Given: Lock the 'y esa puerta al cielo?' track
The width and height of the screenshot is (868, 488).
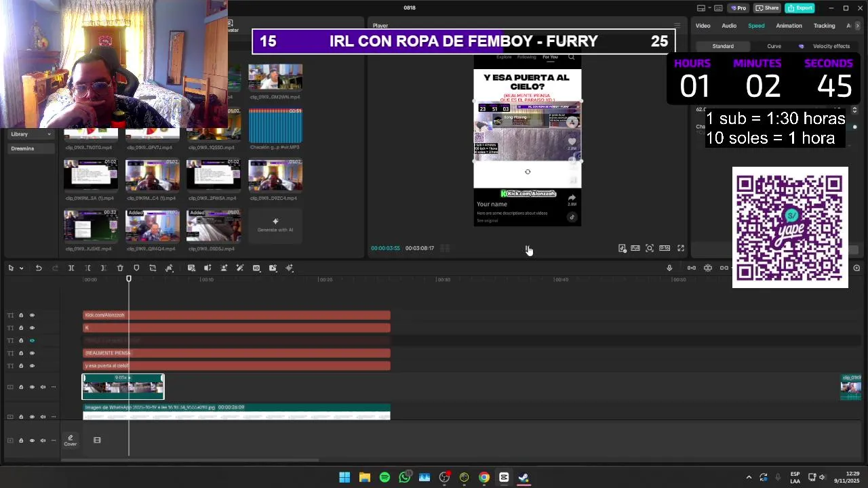Looking at the screenshot, I should pyautogui.click(x=21, y=366).
